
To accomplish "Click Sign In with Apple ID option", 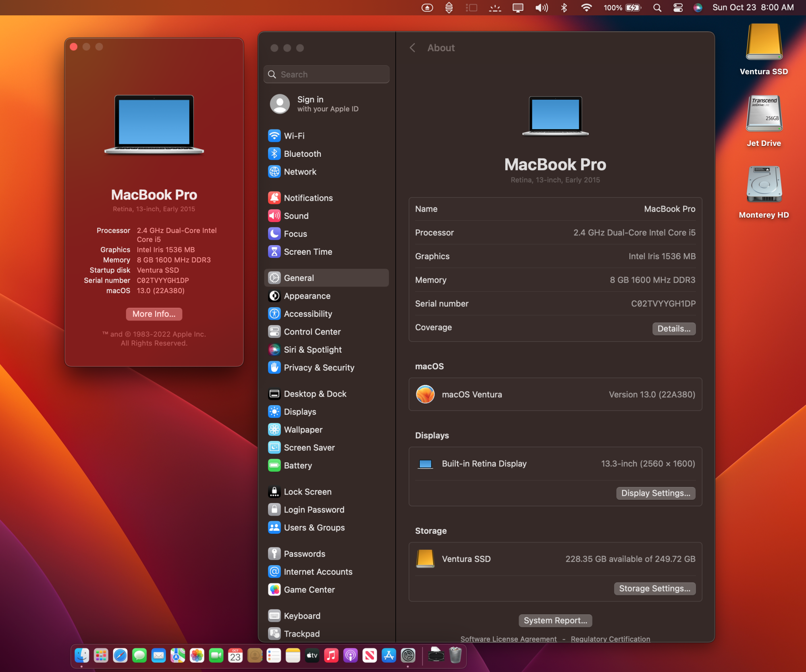I will (328, 103).
